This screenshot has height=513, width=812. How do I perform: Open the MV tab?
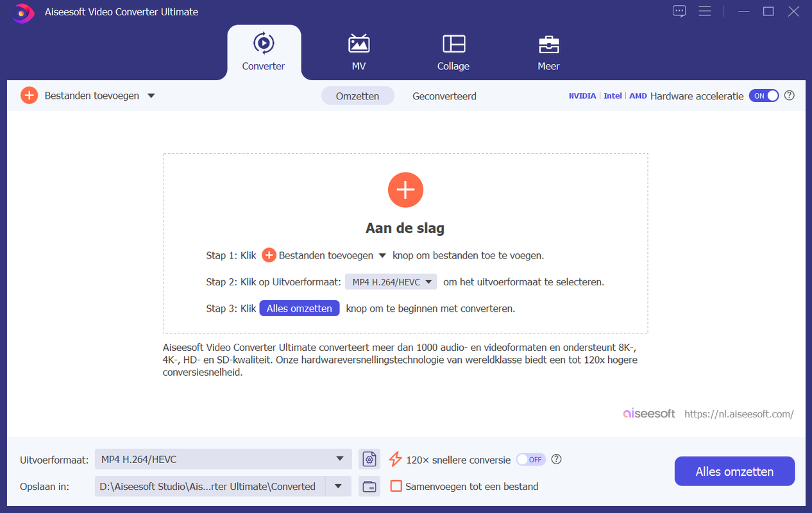[359, 53]
